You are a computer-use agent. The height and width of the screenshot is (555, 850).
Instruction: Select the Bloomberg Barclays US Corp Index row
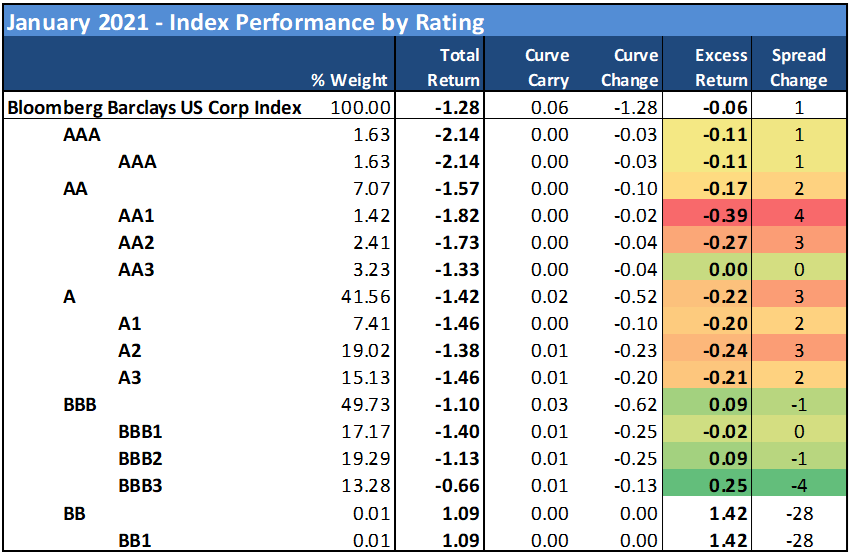[155, 108]
